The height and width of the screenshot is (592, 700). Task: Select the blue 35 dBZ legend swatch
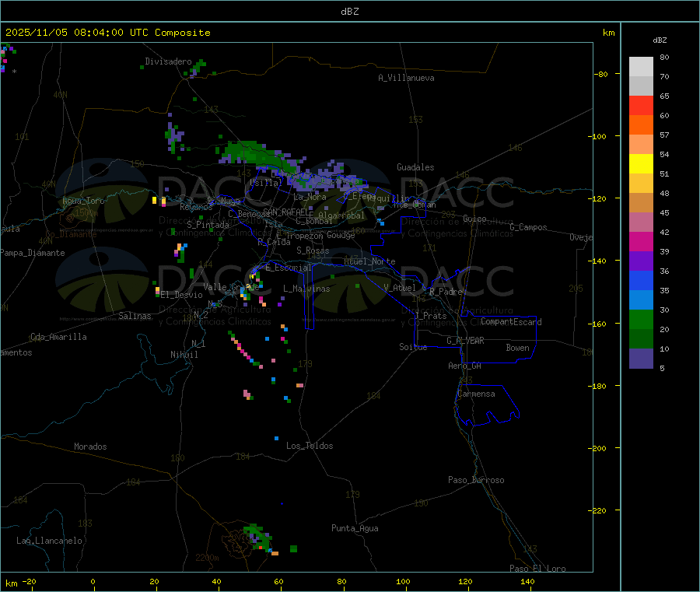(641, 280)
